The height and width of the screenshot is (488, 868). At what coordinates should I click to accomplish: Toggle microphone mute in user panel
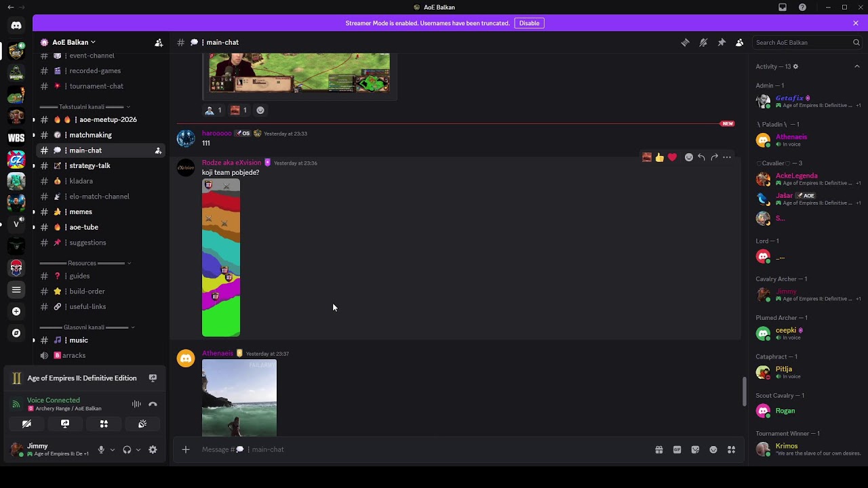101,449
